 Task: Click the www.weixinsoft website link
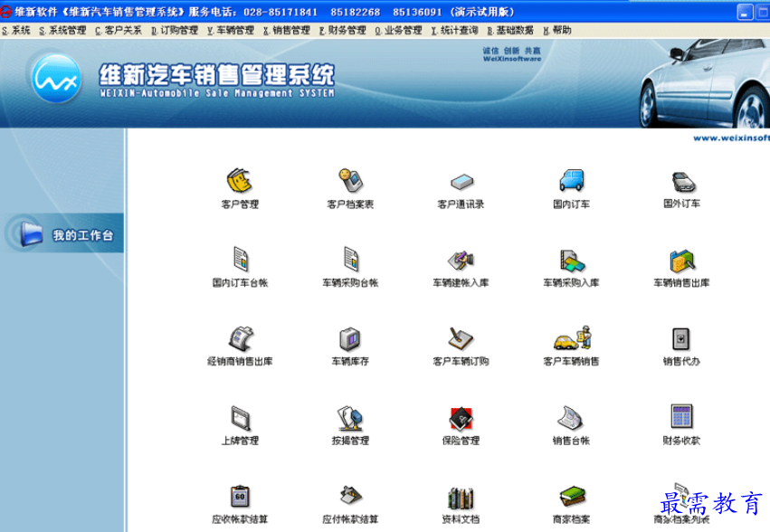click(x=731, y=138)
